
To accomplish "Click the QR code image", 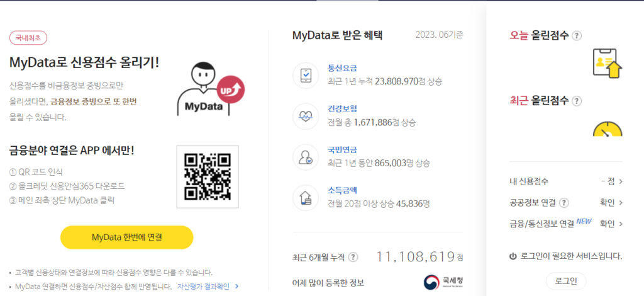I will pos(207,177).
